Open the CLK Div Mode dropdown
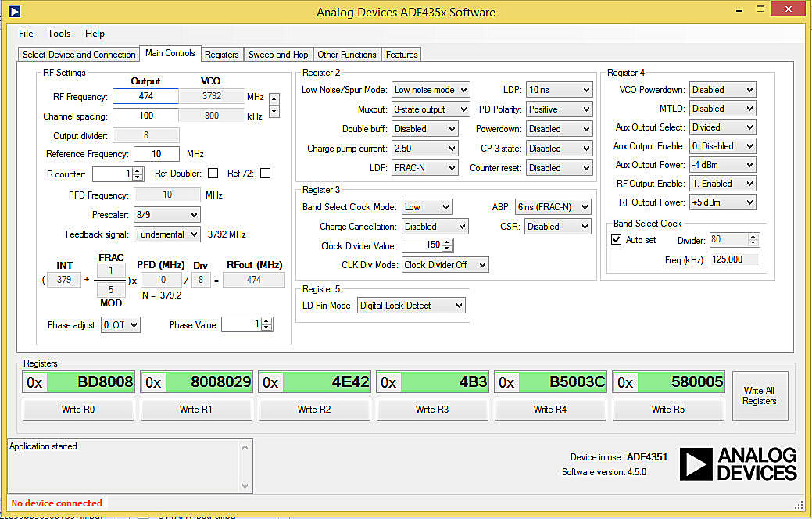 pos(445,265)
